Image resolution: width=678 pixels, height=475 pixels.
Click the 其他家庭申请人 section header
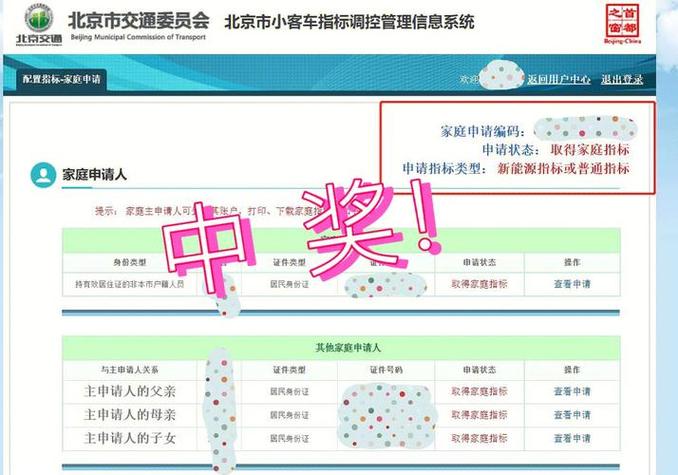pyautogui.click(x=348, y=347)
